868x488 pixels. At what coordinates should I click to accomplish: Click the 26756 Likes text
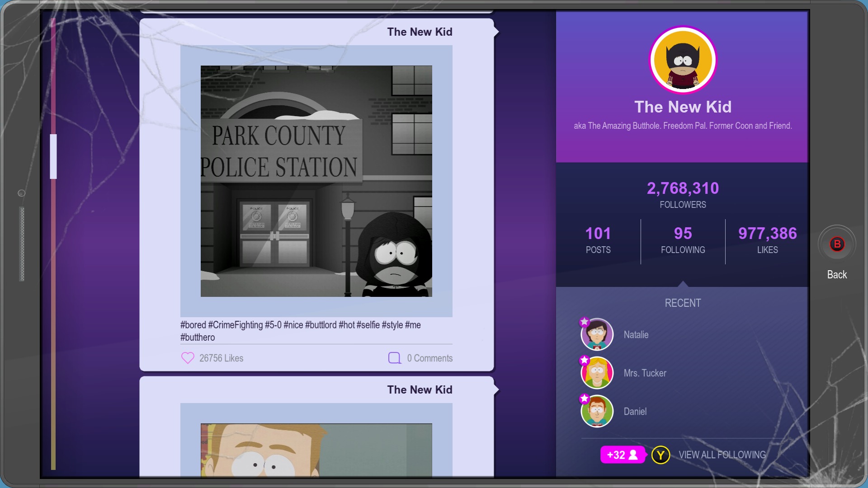click(x=221, y=358)
